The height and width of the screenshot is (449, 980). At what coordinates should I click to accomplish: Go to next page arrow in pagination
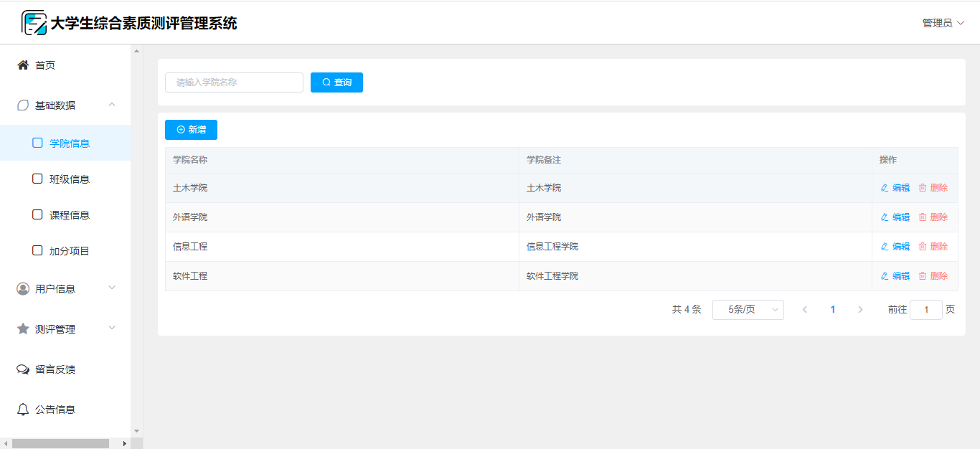point(860,310)
